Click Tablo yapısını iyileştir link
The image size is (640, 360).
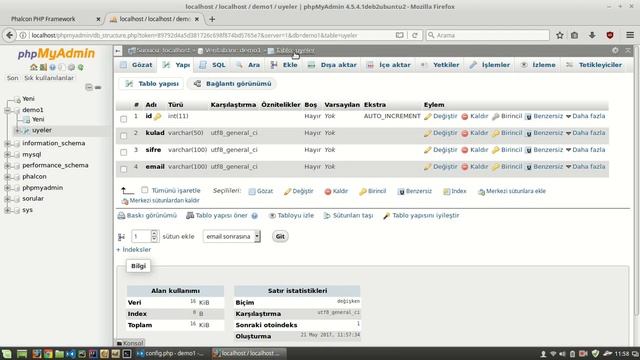click(421, 216)
